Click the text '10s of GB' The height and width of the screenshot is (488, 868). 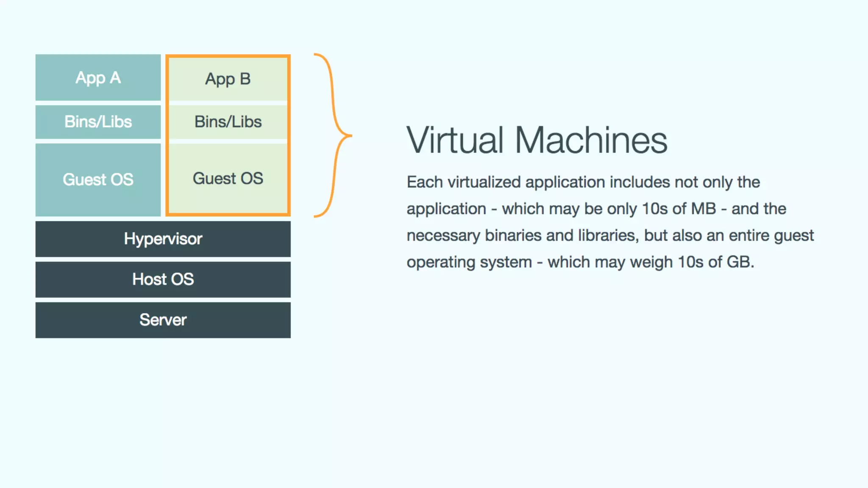(715, 262)
